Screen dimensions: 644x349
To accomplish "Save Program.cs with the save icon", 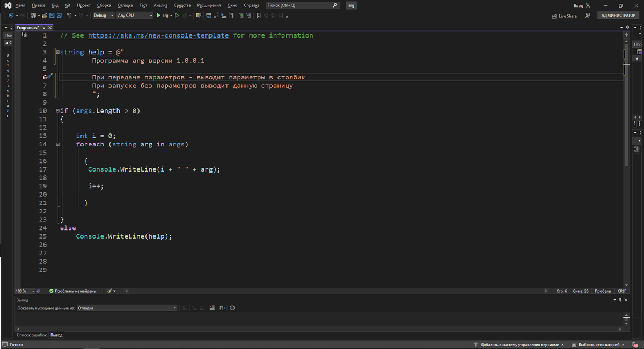I will 52,16.
